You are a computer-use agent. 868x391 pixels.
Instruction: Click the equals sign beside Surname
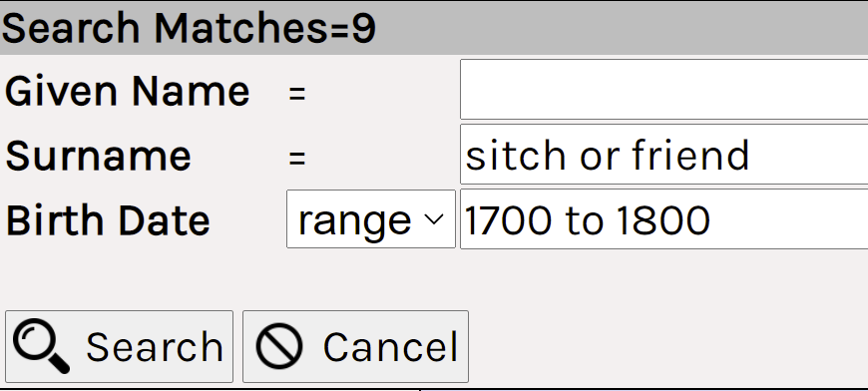click(297, 159)
